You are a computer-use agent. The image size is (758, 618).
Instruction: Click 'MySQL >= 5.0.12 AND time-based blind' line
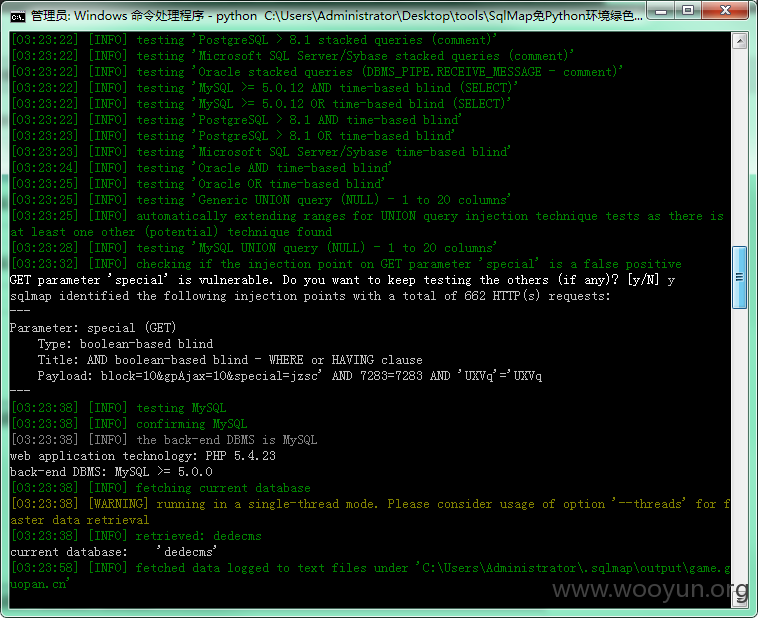tap(264, 88)
